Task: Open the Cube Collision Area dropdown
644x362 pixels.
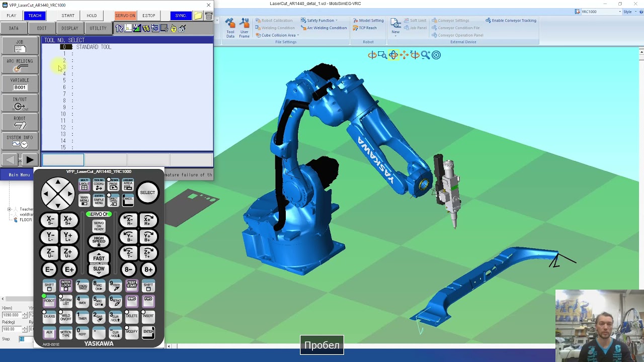Action: (x=277, y=35)
